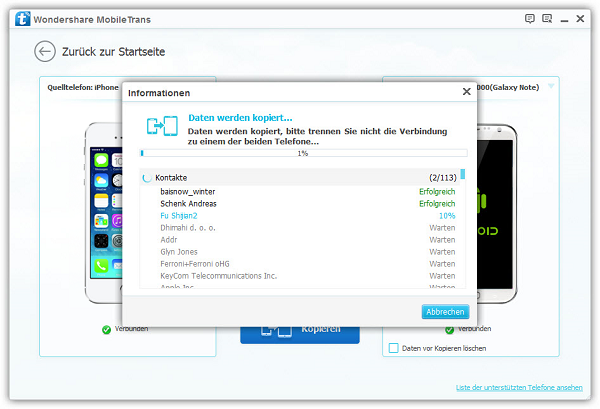The height and width of the screenshot is (409, 600).
Task: Select the Glyn Jones contact row
Action: [300, 252]
